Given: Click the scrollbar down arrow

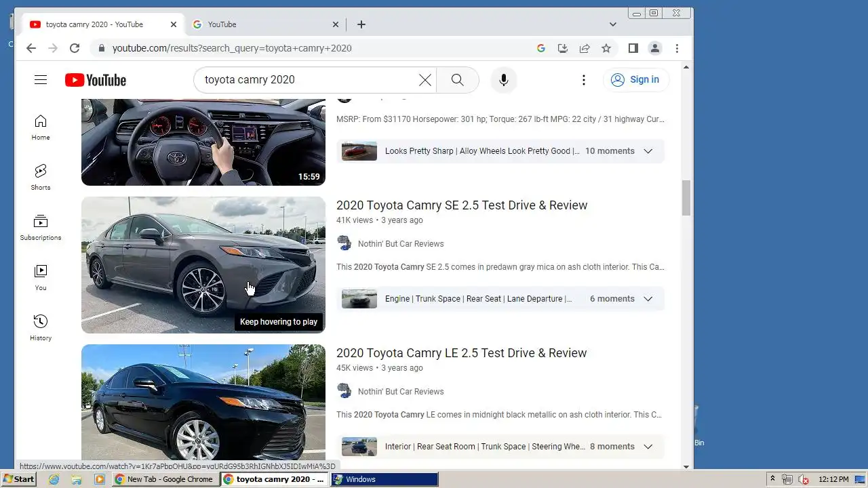Looking at the screenshot, I should click(x=686, y=466).
